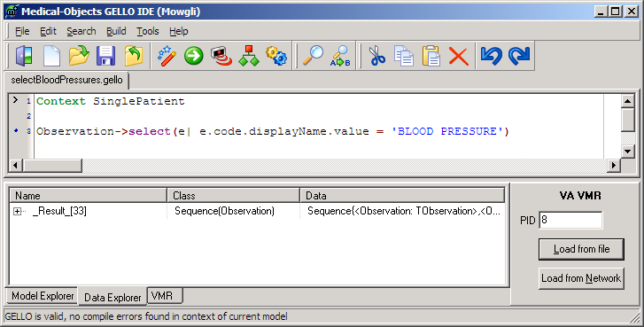Click SinglePatient text on line 1

pyautogui.click(x=139, y=101)
